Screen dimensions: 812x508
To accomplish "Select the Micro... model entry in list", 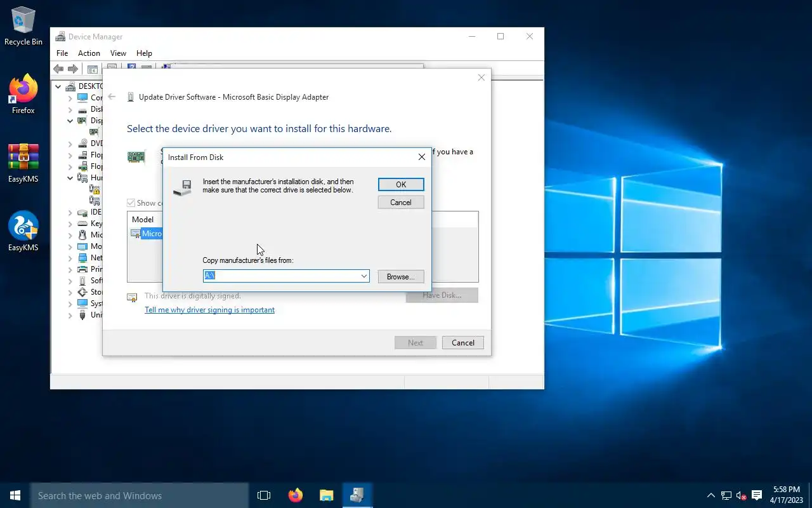I will pyautogui.click(x=147, y=234).
